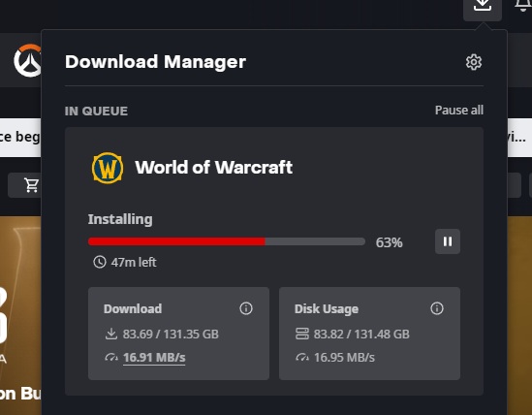Click Pause all downloads
This screenshot has width=532, height=415.
pos(459,111)
